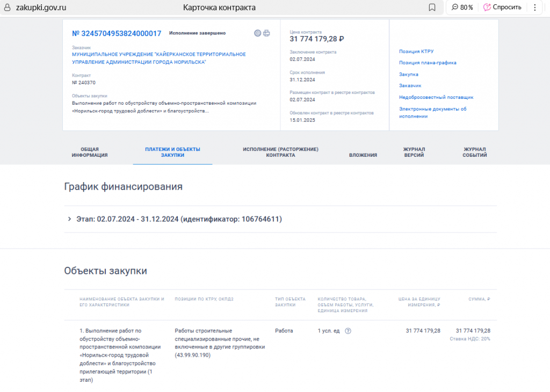Click the subscribe @ icon near contract number
Image resolution: width=550 pixels, height=392 pixels.
pos(257,33)
